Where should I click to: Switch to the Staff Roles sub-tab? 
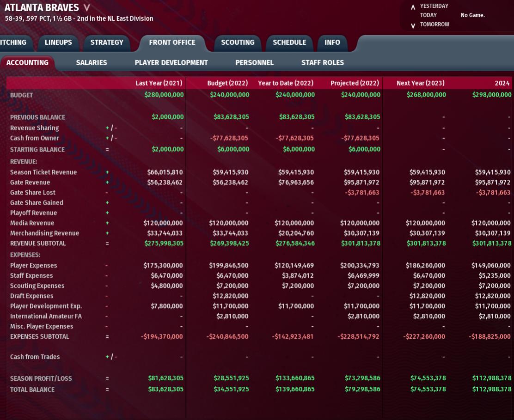click(323, 62)
